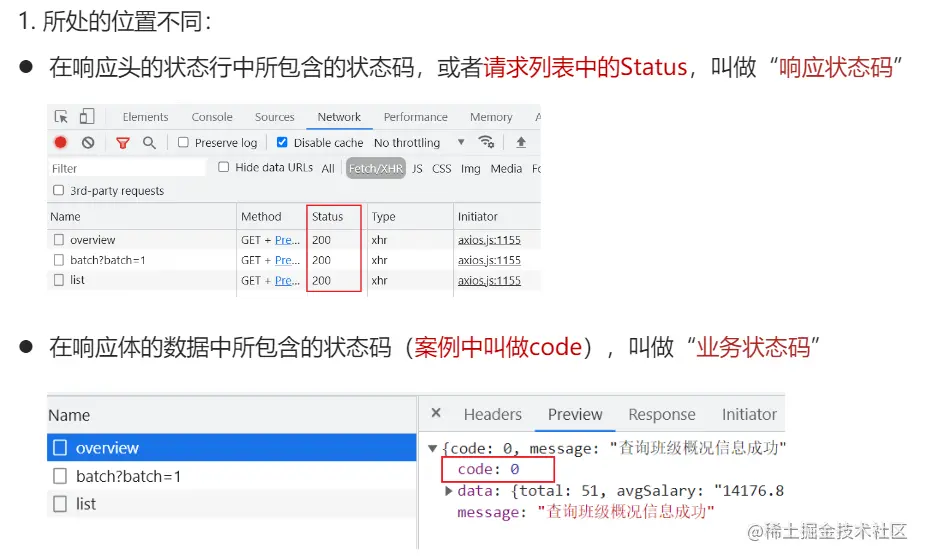925x559 pixels.
Task: Filter requests by Img type
Action: coord(470,169)
